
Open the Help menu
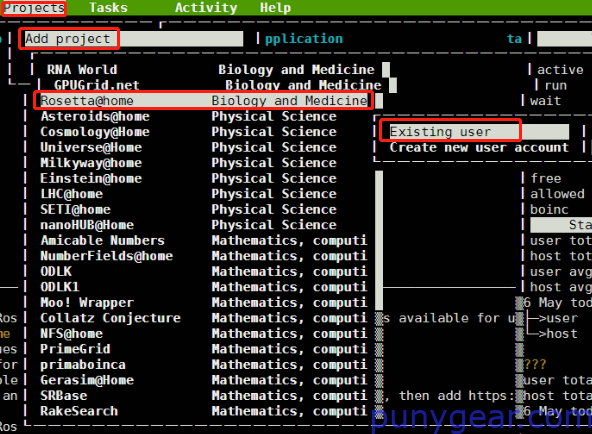(x=275, y=8)
